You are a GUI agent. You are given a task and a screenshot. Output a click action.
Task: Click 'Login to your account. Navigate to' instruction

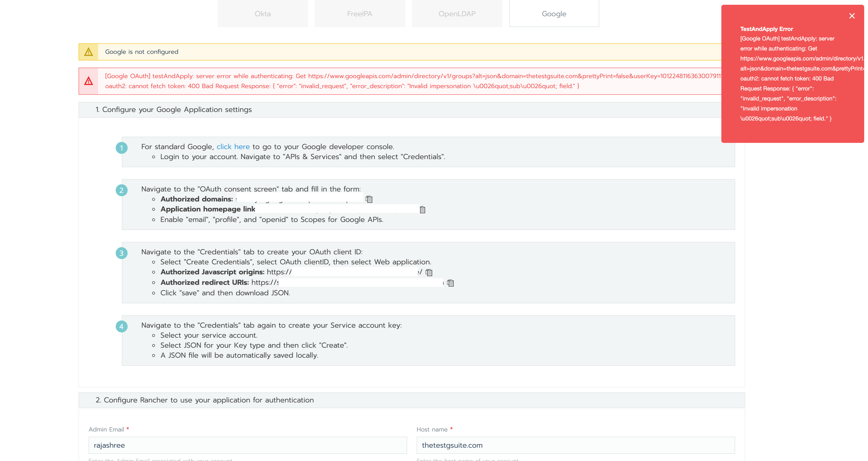303,157
